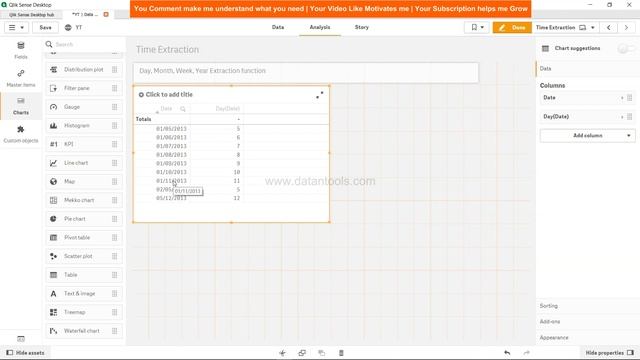This screenshot has width=640, height=360.
Task: Click the Day(Date) column header
Action: point(227,109)
